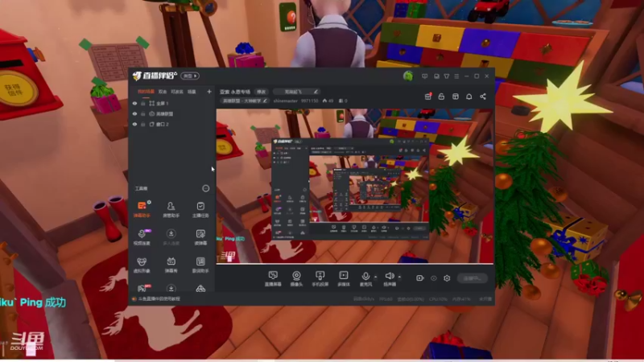
Task: Click the 修改 button next to the room title
Action: (x=261, y=92)
